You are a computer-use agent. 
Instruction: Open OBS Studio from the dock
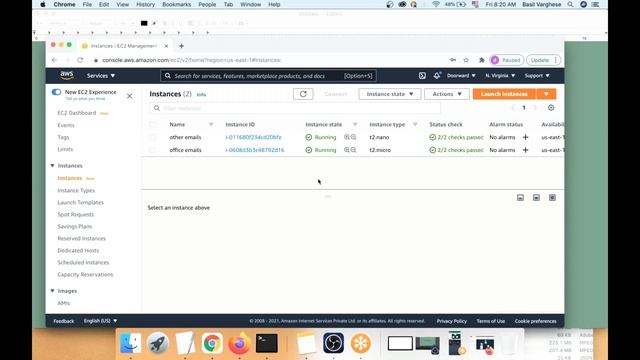[x=333, y=343]
